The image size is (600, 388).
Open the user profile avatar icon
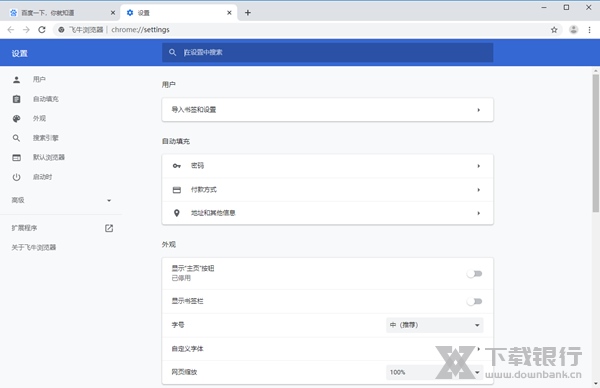573,29
